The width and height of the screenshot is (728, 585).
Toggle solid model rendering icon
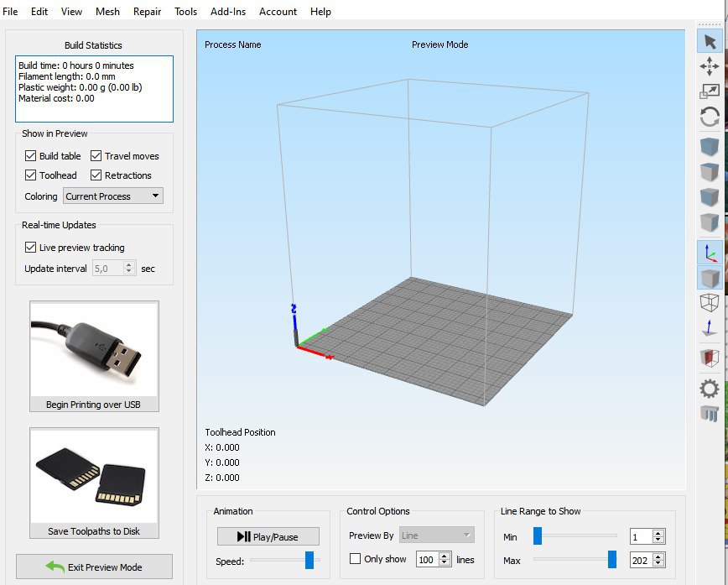(x=710, y=278)
